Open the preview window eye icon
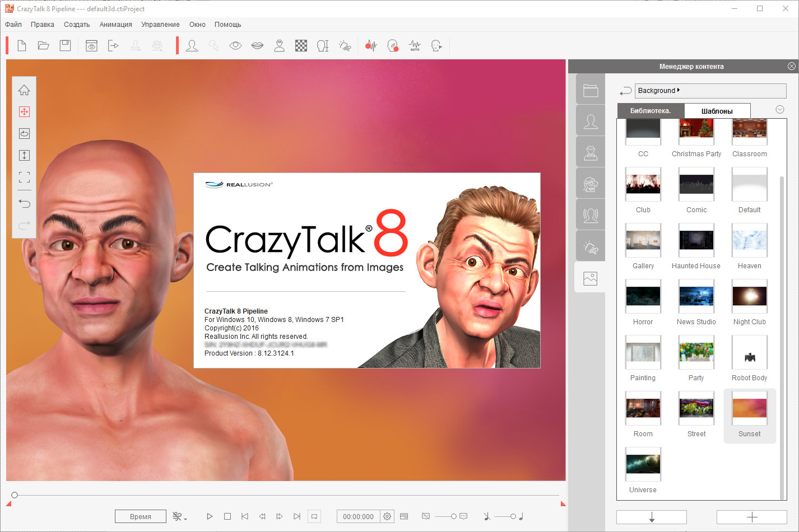Screen dimensions: 799x532 tap(91, 45)
